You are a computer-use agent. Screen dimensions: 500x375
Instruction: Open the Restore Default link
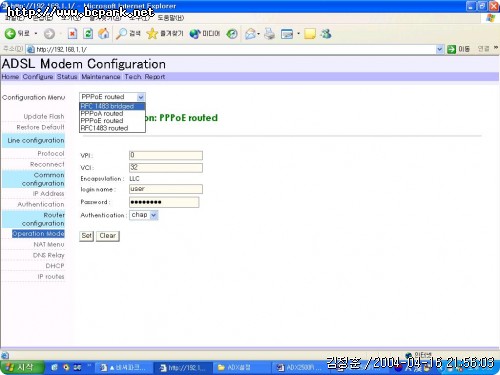point(40,127)
